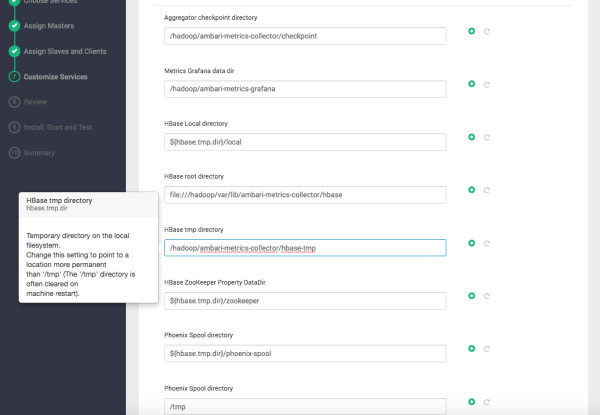Click undo icon beside Metrics Grafana data dir
The height and width of the screenshot is (415, 600).
coord(486,84)
